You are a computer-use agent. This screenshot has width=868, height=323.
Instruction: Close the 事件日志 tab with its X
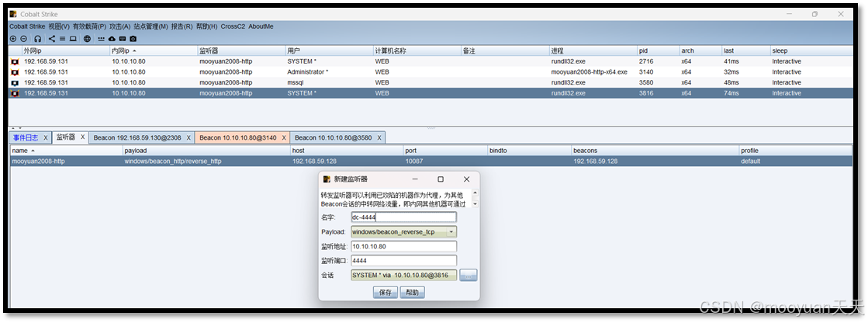(46, 137)
